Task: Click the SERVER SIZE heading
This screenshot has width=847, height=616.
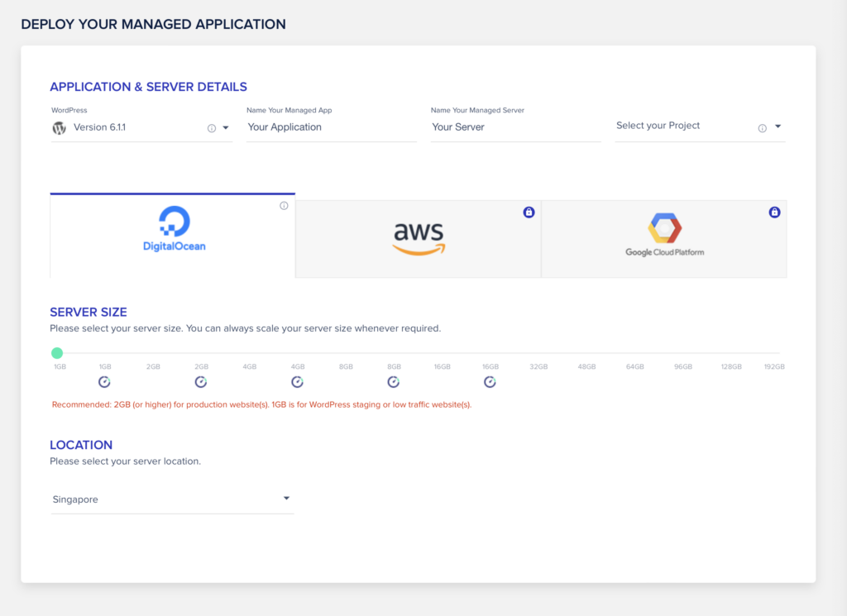Action: tap(89, 312)
